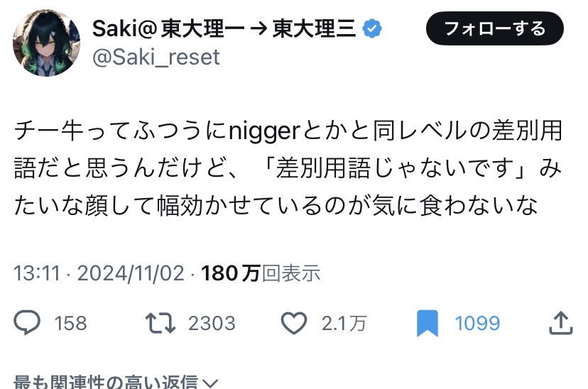Click the 158 replies count
This screenshot has height=389, width=588.
pyautogui.click(x=71, y=324)
